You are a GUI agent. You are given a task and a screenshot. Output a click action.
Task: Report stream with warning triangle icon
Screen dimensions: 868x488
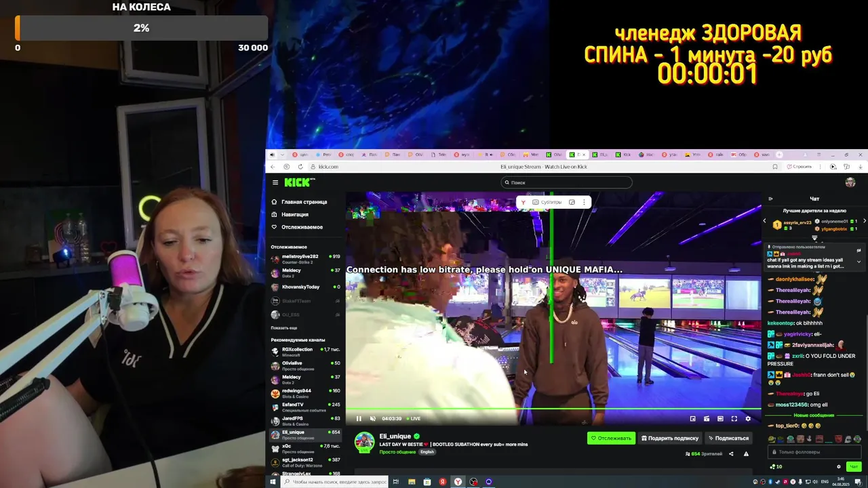(x=746, y=453)
